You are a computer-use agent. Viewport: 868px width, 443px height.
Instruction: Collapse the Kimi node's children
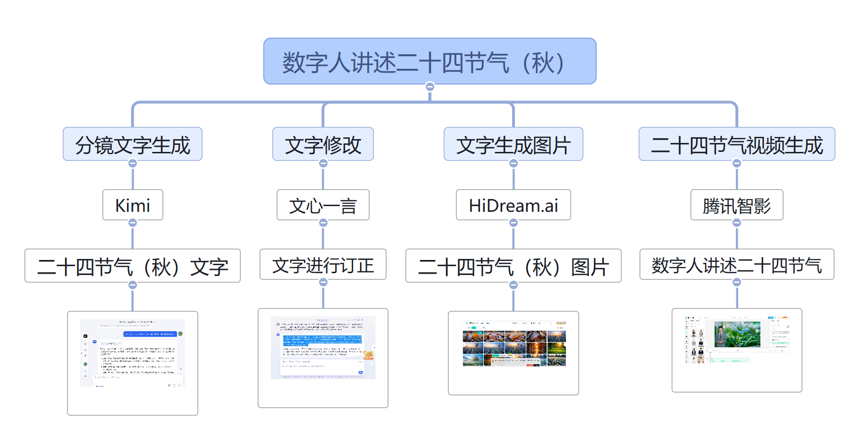pyautogui.click(x=133, y=222)
